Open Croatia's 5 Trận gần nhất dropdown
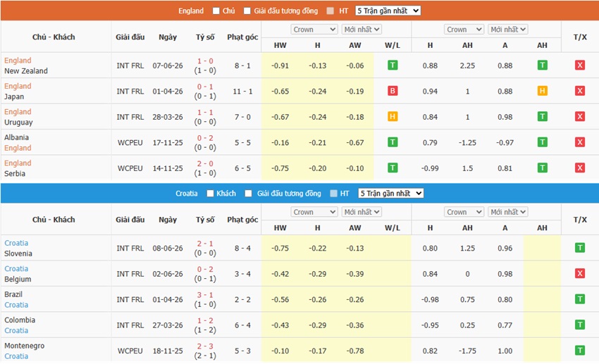The height and width of the screenshot is (364, 599). [391, 194]
